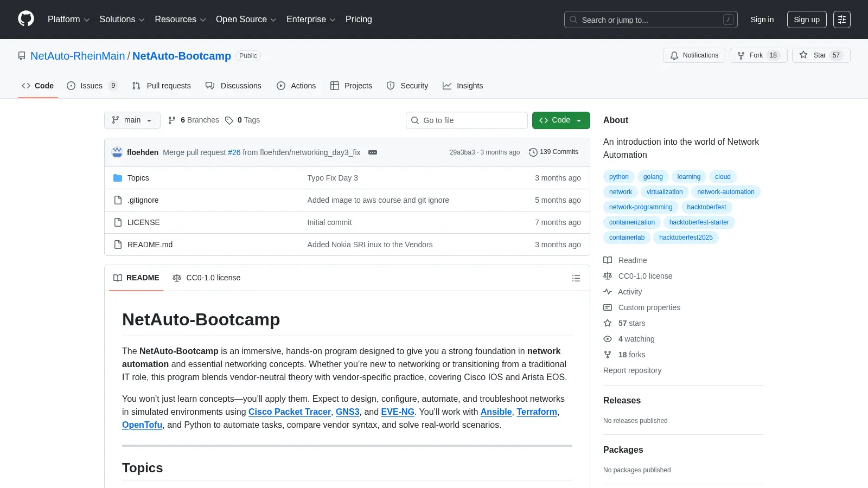Open commit hash 29a3ba3
868x488 pixels.
(462, 152)
